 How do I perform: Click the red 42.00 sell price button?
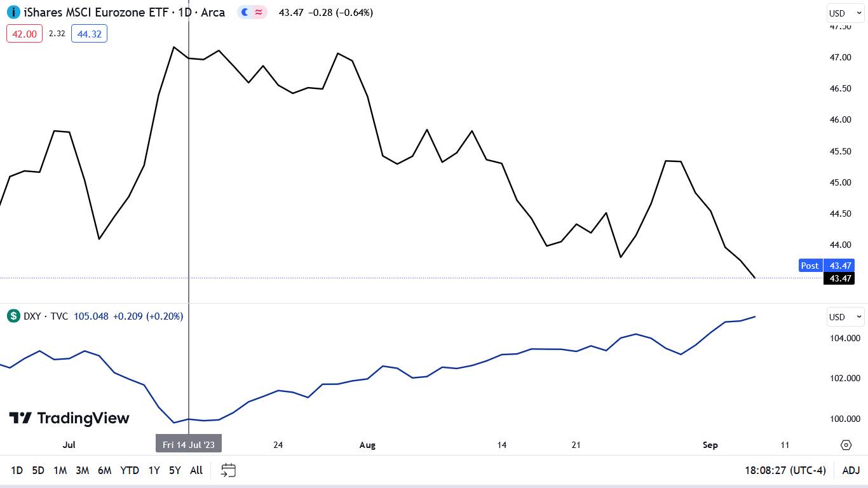(25, 34)
